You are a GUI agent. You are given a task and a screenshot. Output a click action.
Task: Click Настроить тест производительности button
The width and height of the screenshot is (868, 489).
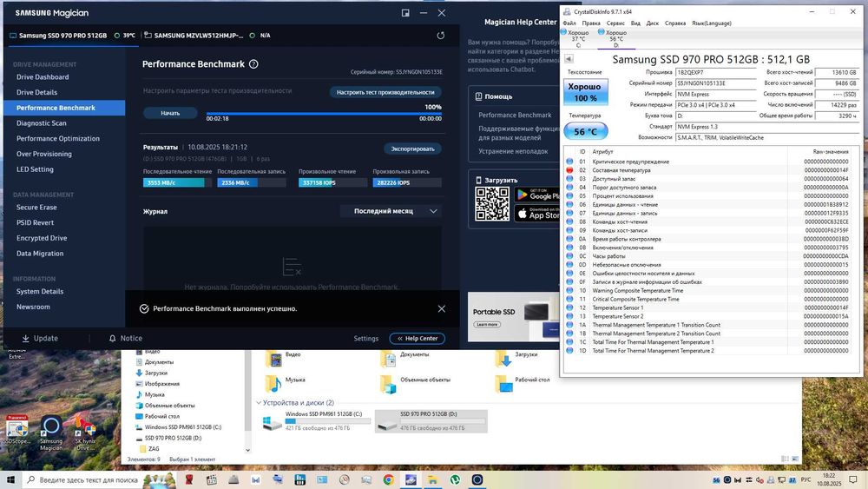point(386,92)
